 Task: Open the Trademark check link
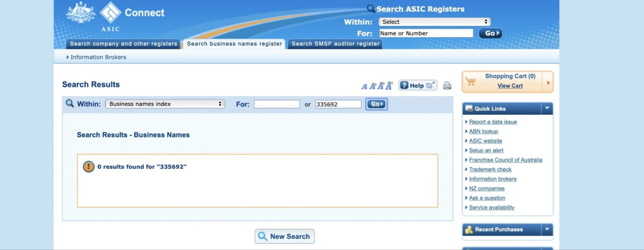pyautogui.click(x=490, y=169)
